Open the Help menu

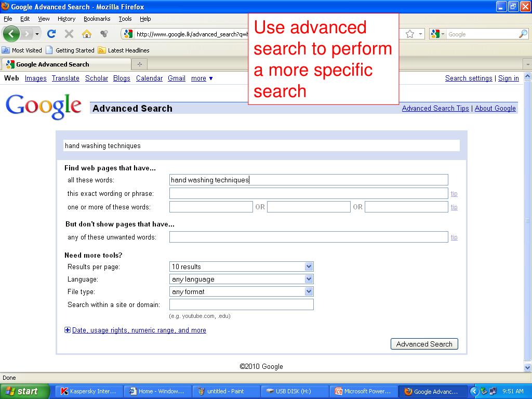click(145, 19)
